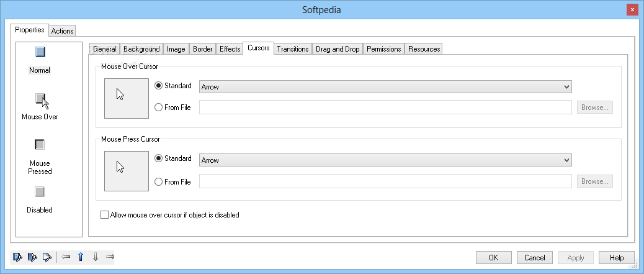
Task: Click the Apply button
Action: pyautogui.click(x=576, y=258)
